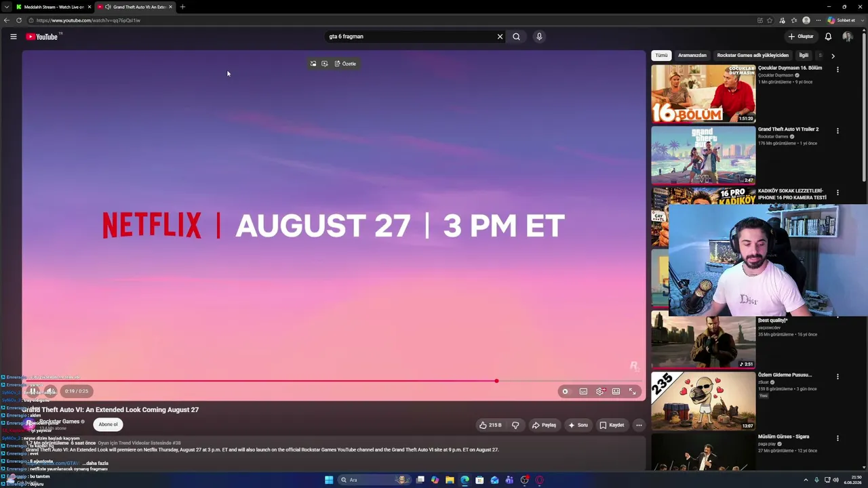868x488 pixels.
Task: Switch to the Grand Theft Auto VI browser tab
Action: click(x=135, y=7)
